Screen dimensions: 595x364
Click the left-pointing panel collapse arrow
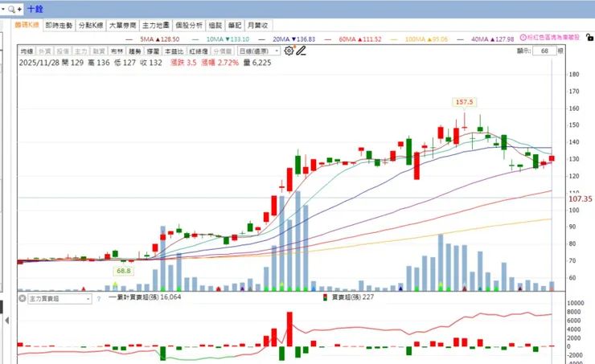pyautogui.click(x=6, y=321)
